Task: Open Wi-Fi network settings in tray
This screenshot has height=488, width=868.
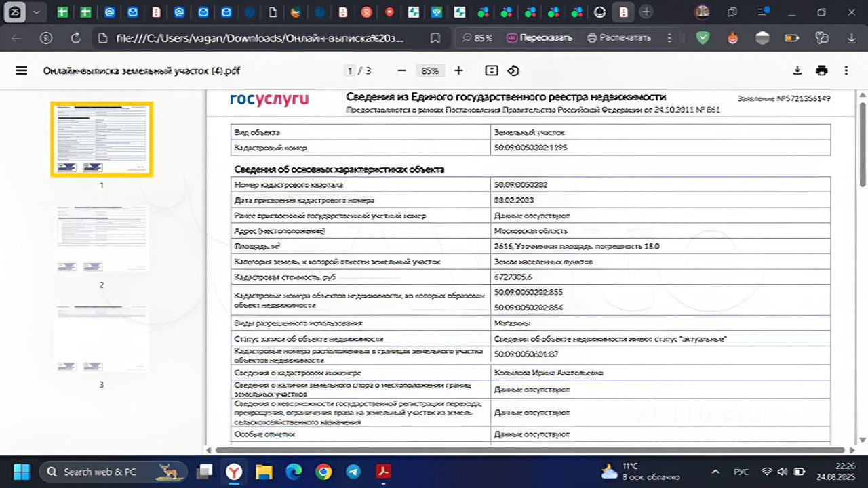Action: (x=767, y=472)
